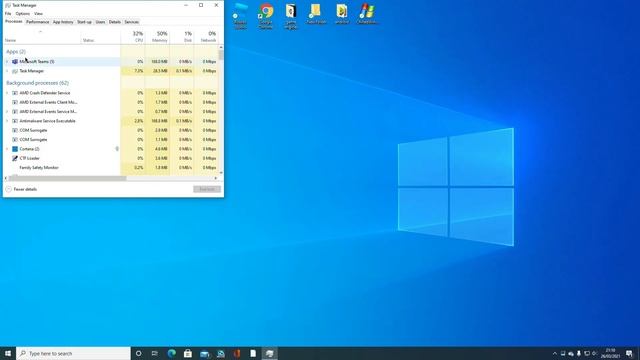Click the scroll-right arrow of the horizontal scrollbar
This screenshot has height=360, width=640.
click(x=216, y=178)
